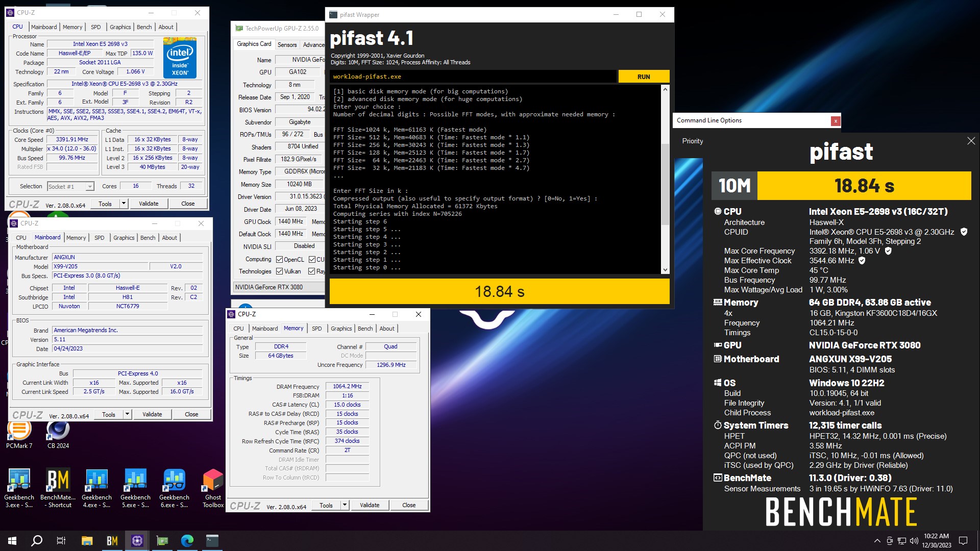
Task: Click 'NVIDIA GeForce RTX 3080' in BenchMate panel
Action: pyautogui.click(x=865, y=345)
